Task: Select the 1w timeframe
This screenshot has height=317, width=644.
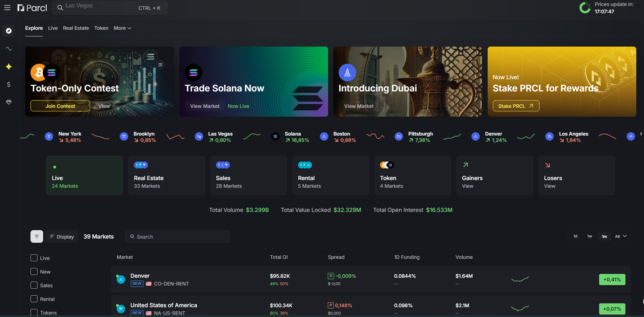Action: coord(590,236)
